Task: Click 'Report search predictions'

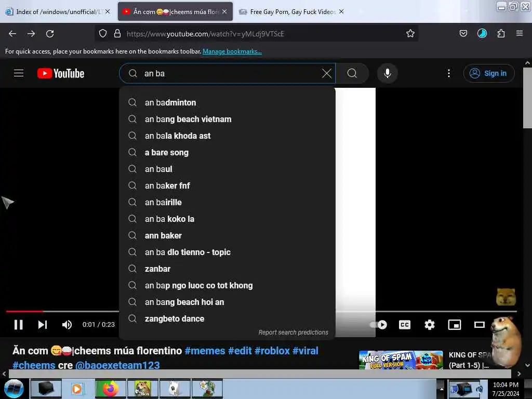Action: click(293, 332)
